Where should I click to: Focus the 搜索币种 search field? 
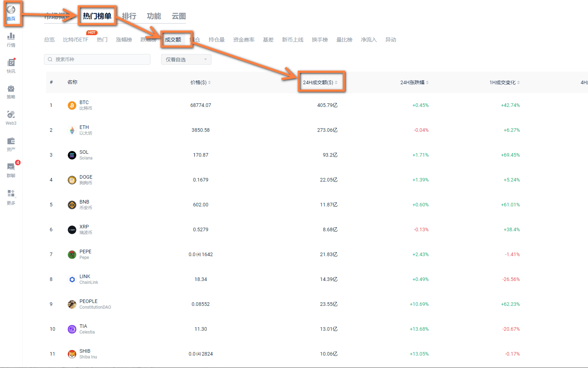tap(97, 59)
